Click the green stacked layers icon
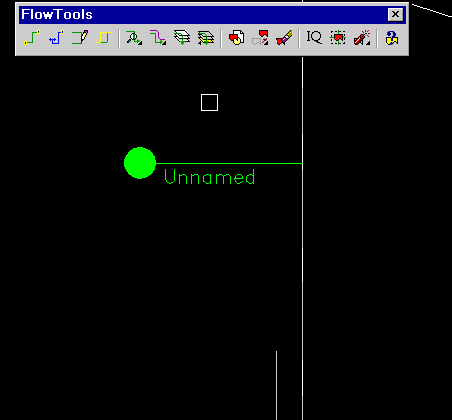Viewport: 452px width, 420px height. pyautogui.click(x=182, y=38)
